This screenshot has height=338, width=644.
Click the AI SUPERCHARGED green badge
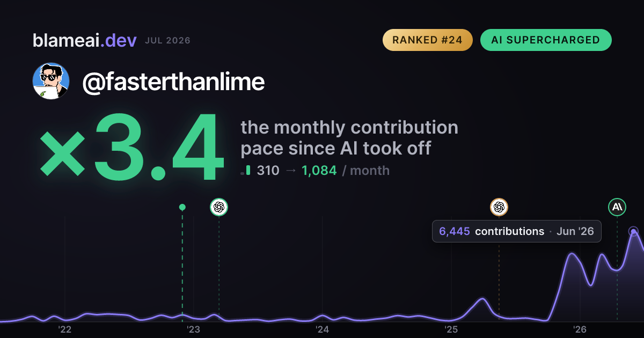point(546,40)
